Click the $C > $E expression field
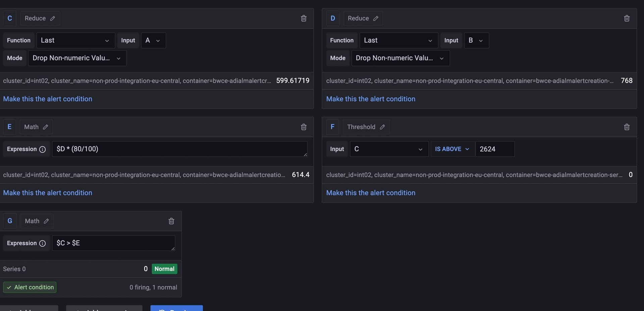 (113, 243)
